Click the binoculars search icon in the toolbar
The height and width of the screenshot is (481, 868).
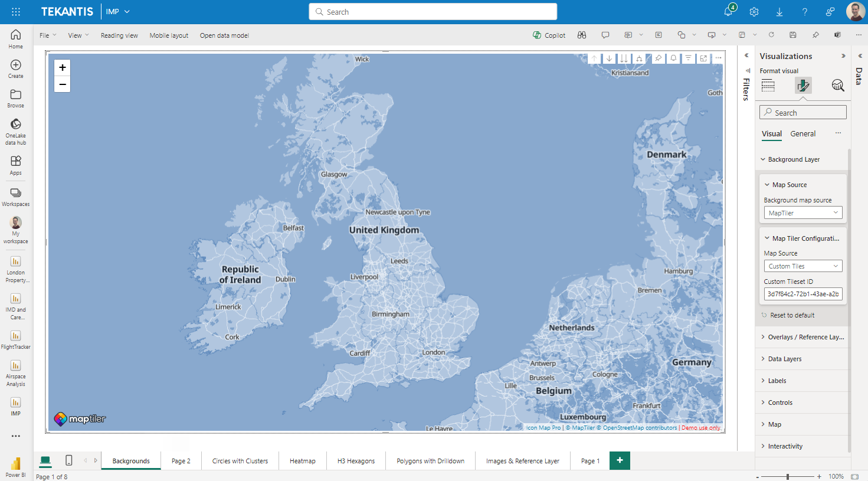[x=581, y=35]
